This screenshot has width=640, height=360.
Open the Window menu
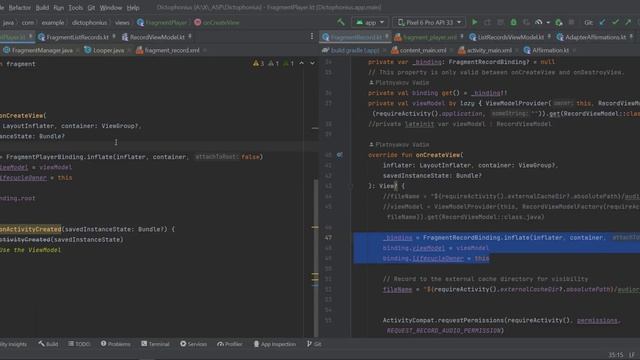(x=111, y=7)
